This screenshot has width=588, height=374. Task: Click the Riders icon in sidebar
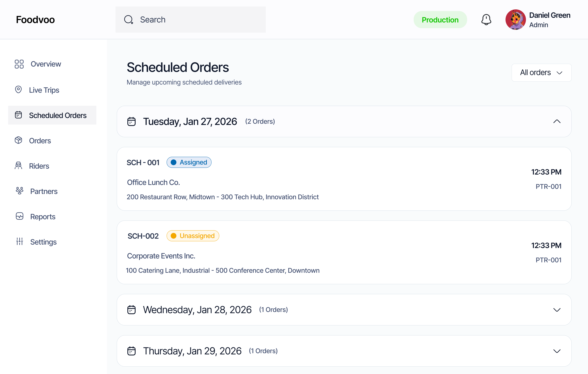(x=18, y=166)
